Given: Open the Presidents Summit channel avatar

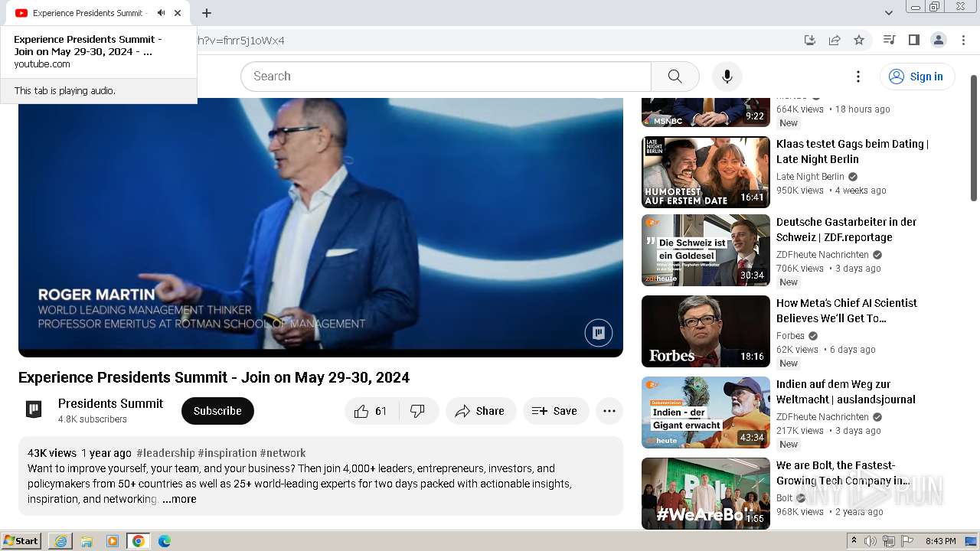Looking at the screenshot, I should click(x=34, y=409).
